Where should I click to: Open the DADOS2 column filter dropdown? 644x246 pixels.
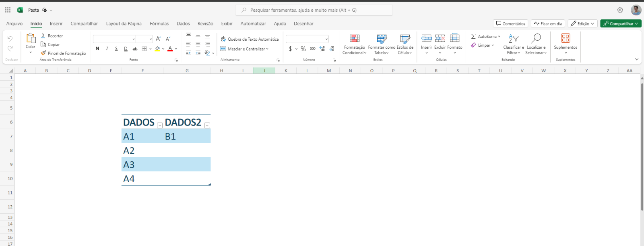click(x=207, y=125)
